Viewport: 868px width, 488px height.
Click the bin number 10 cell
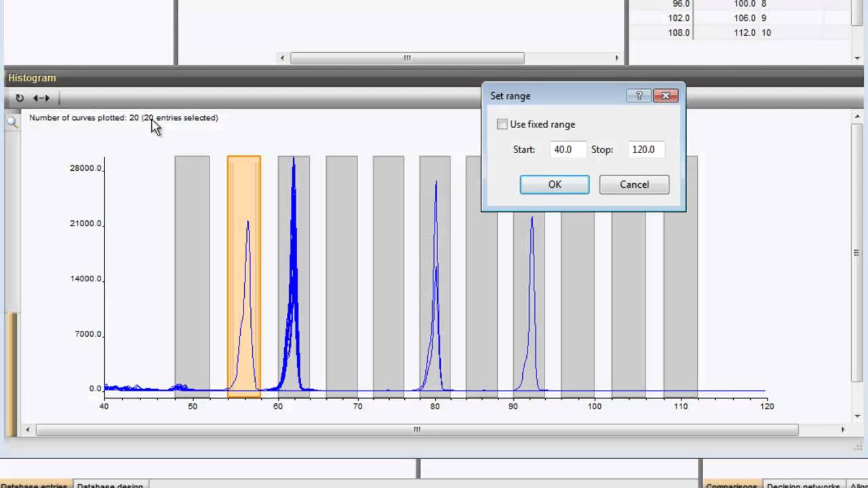tap(766, 33)
